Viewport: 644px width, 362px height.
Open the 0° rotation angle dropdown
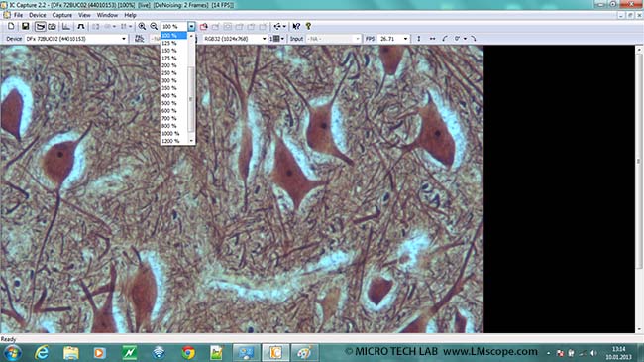[460, 39]
